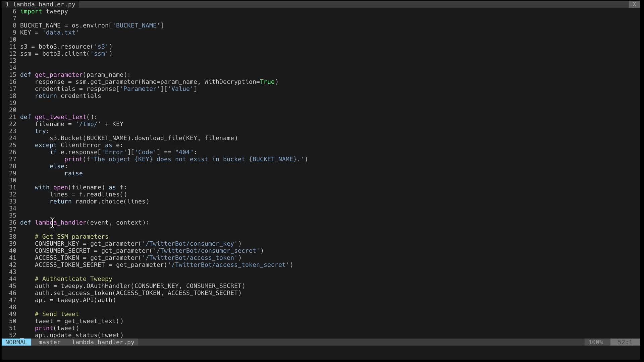Click the lambda_handler function definition name
The image size is (644, 362).
coord(60,223)
